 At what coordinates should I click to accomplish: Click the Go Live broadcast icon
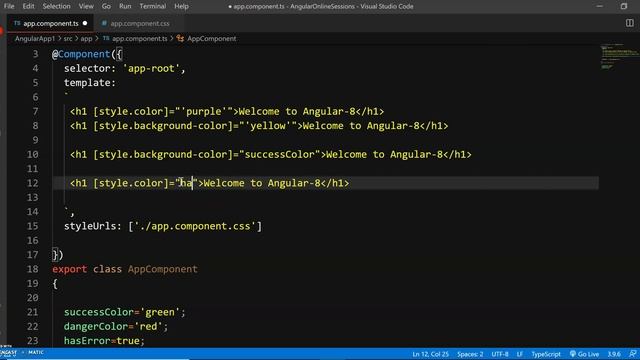tap(573, 354)
